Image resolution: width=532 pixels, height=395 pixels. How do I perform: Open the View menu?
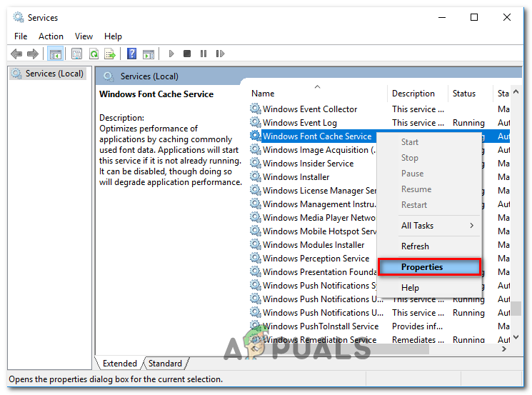tap(84, 36)
